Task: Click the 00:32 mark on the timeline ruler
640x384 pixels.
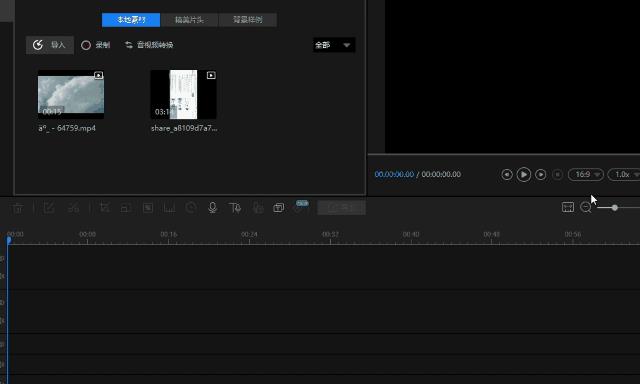Action: [330, 234]
